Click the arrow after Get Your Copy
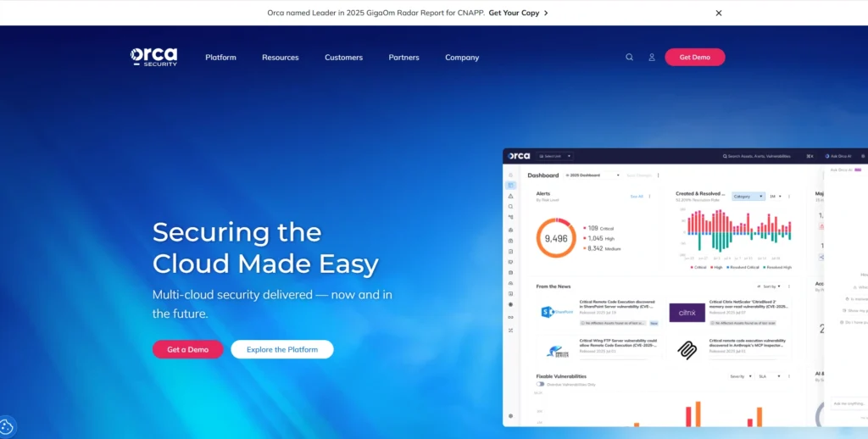 point(546,13)
